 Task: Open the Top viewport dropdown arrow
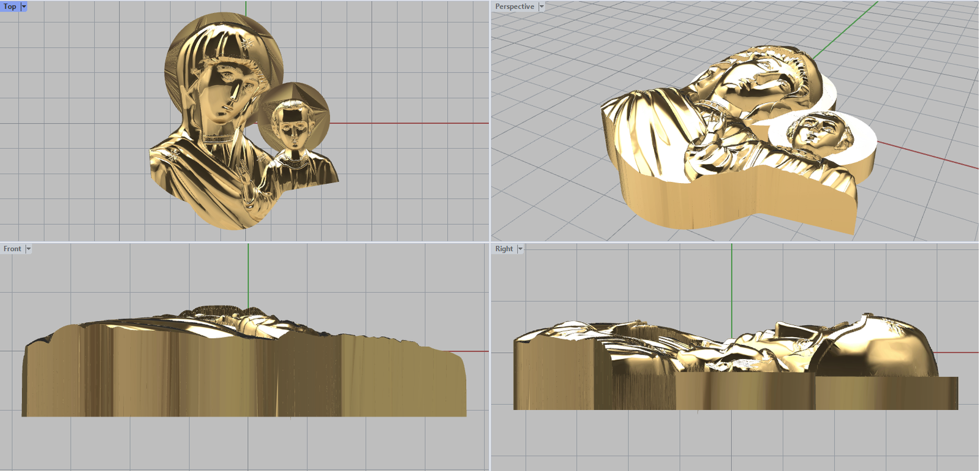pyautogui.click(x=24, y=7)
